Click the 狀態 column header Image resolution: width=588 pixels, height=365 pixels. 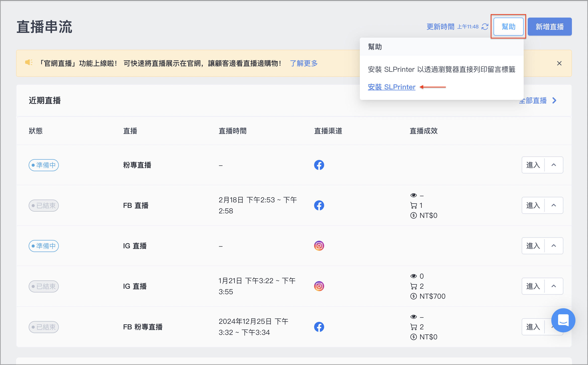(x=36, y=131)
